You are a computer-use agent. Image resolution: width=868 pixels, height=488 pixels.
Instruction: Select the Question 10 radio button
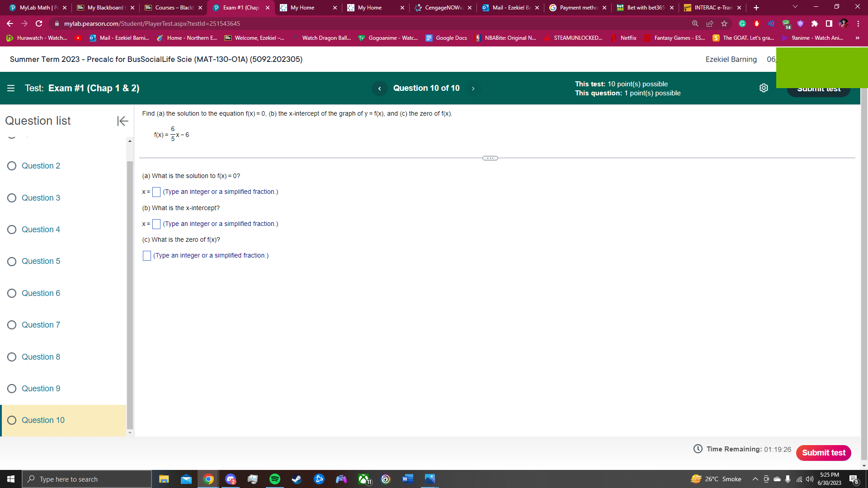click(x=11, y=420)
